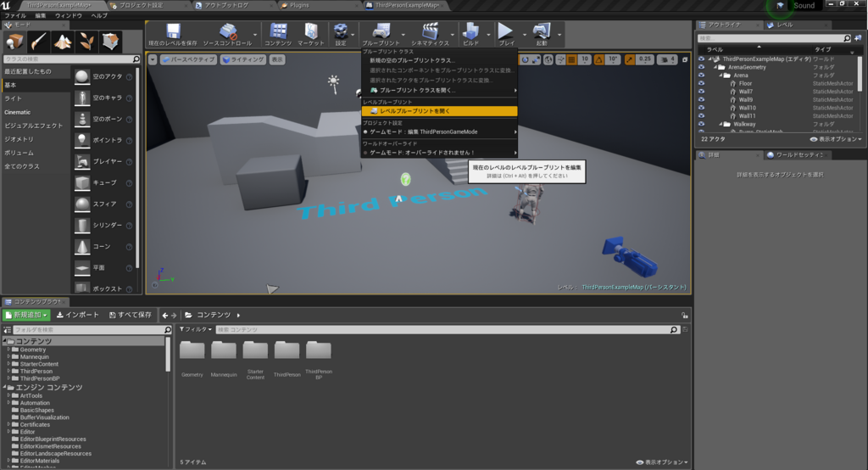Click the Build (ビルド) toolbar icon

click(470, 31)
